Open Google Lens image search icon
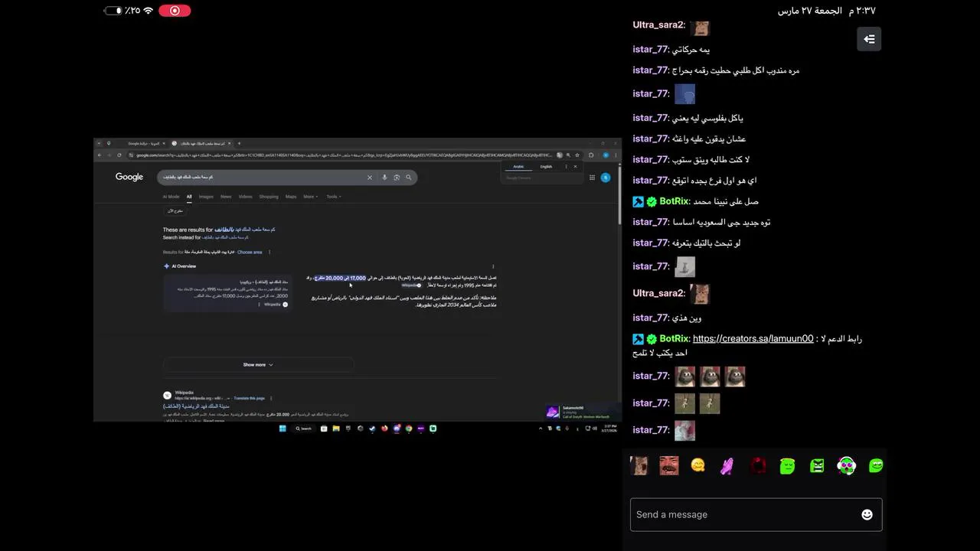Screen dimensions: 980x551 point(397,178)
